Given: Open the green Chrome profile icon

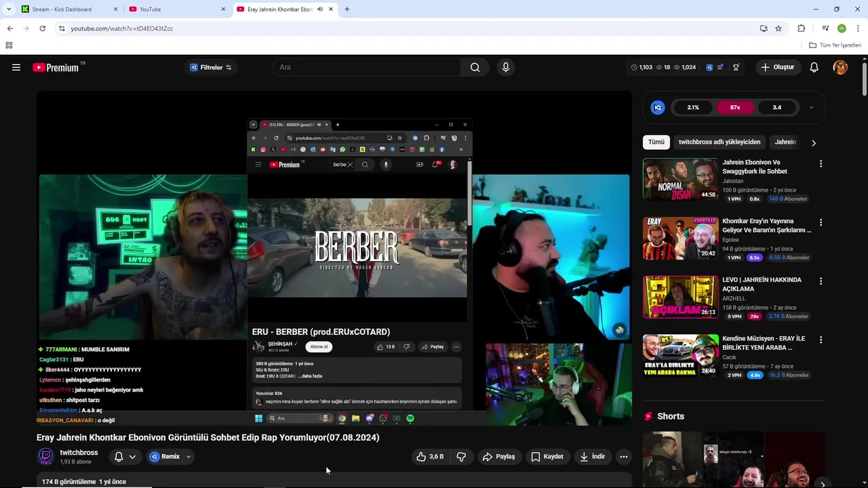Looking at the screenshot, I should coord(842,28).
